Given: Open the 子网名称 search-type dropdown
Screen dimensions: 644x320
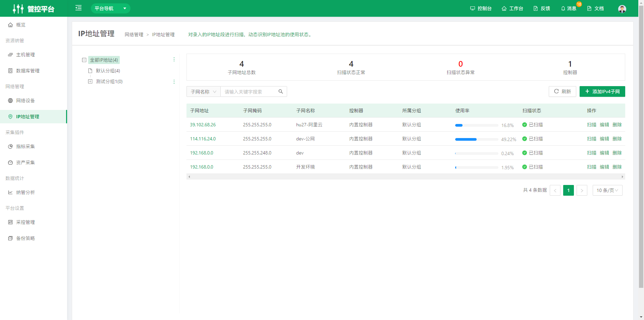Looking at the screenshot, I should point(204,91).
